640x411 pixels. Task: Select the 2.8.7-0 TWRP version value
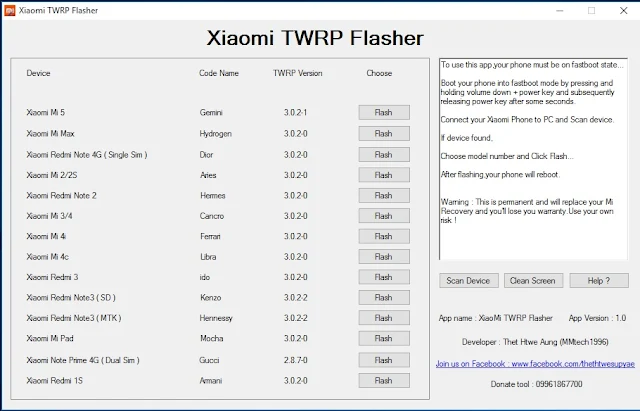296,360
